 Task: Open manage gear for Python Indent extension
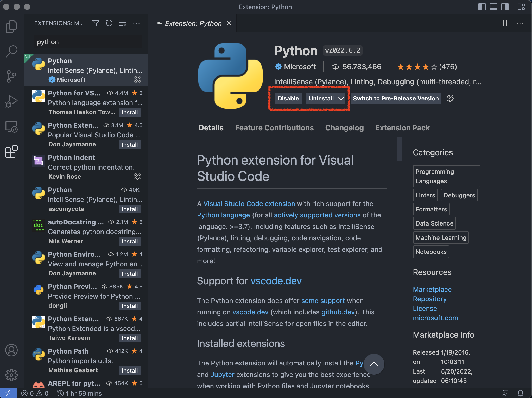point(137,176)
